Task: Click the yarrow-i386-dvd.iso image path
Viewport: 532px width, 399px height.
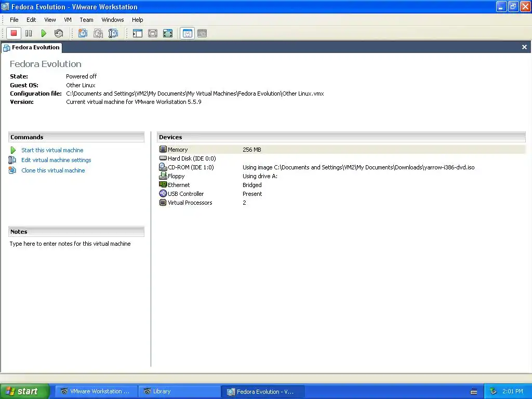Action: [358, 167]
